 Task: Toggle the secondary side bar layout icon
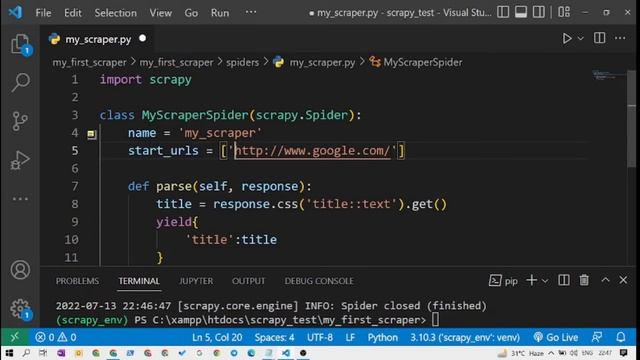pos(539,12)
